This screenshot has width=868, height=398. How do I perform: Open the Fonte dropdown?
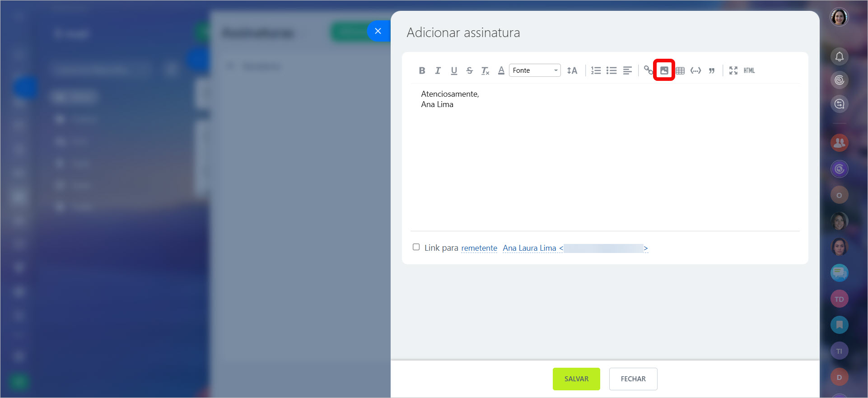pyautogui.click(x=535, y=70)
